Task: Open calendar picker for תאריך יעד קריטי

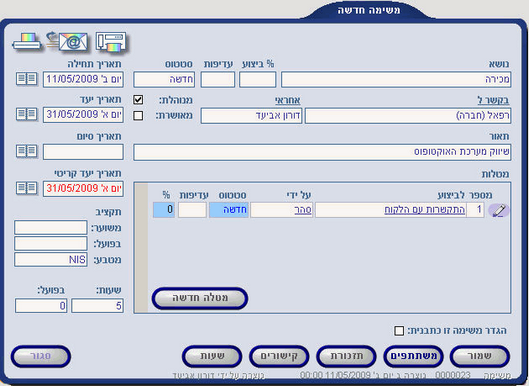Action: click(27, 188)
